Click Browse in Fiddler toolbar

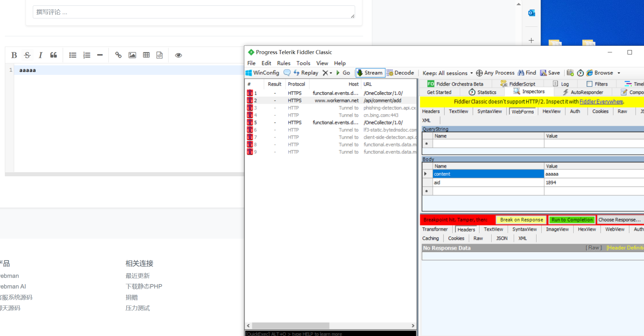[x=600, y=73]
